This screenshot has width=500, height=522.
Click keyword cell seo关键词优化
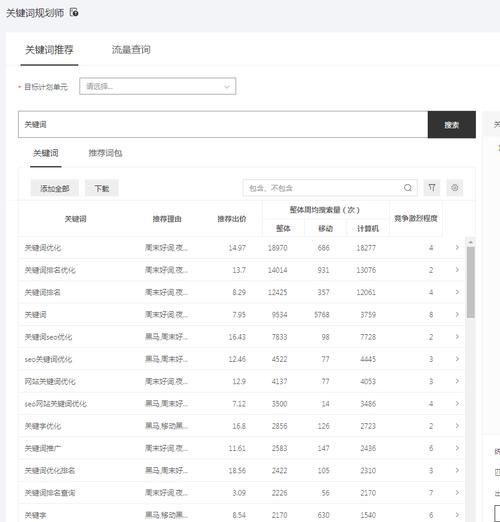[48, 359]
